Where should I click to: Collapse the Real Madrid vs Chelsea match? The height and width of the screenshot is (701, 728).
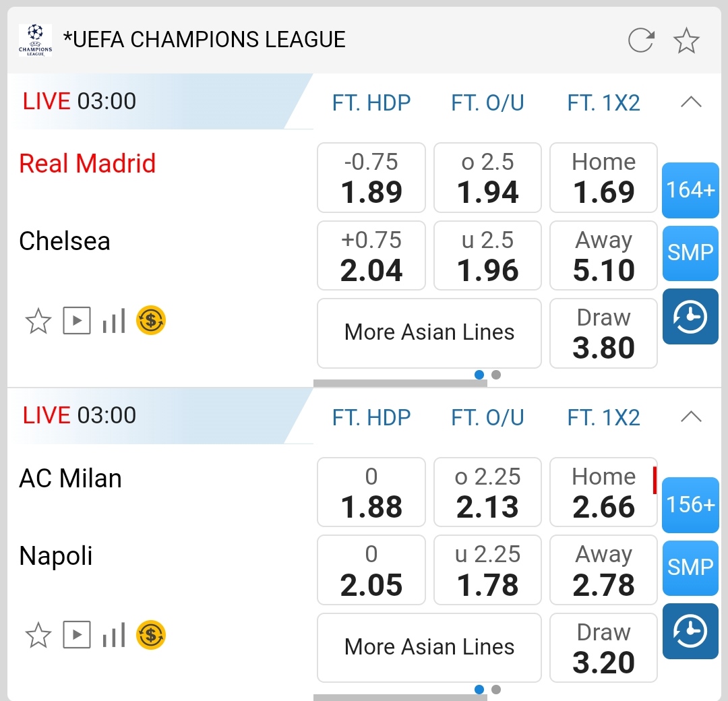(691, 102)
